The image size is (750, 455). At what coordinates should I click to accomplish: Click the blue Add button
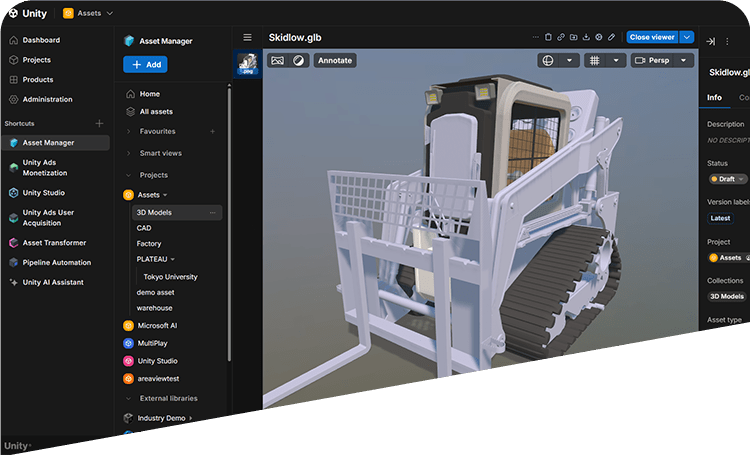pyautogui.click(x=145, y=65)
